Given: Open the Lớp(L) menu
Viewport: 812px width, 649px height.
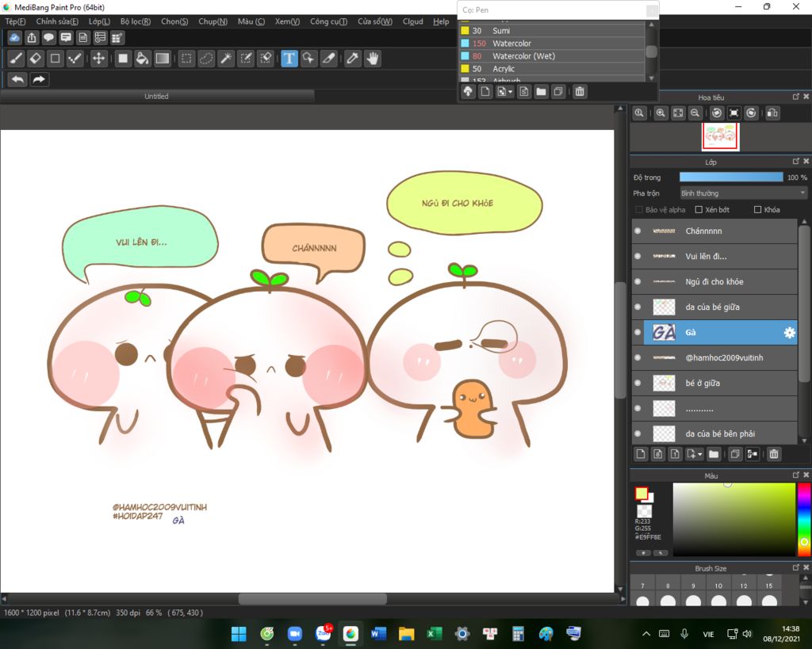Looking at the screenshot, I should point(99,21).
